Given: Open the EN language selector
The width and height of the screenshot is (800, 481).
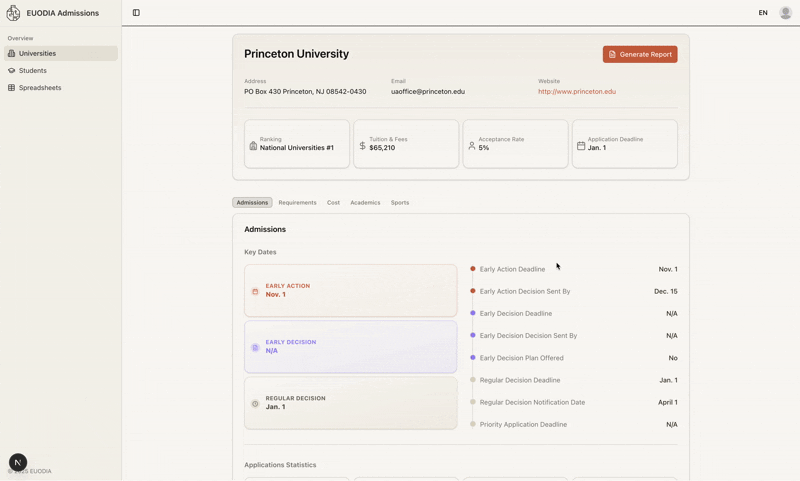Looking at the screenshot, I should [763, 13].
